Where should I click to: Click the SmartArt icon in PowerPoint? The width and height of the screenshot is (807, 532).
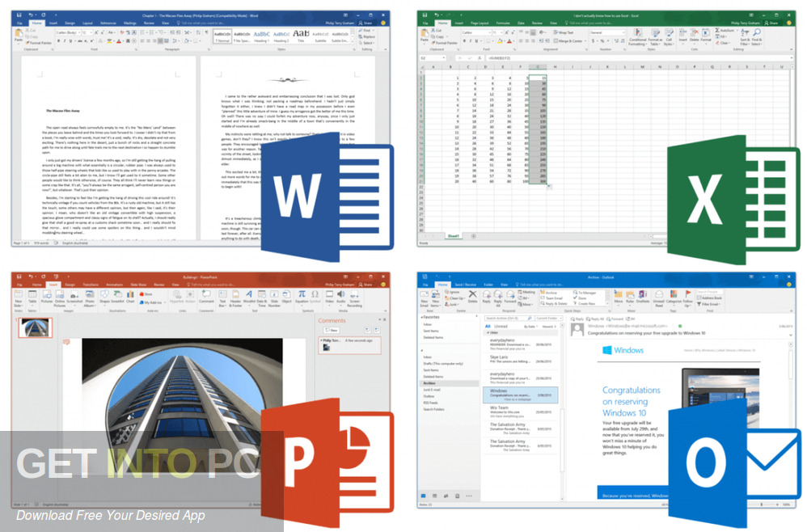(x=117, y=293)
